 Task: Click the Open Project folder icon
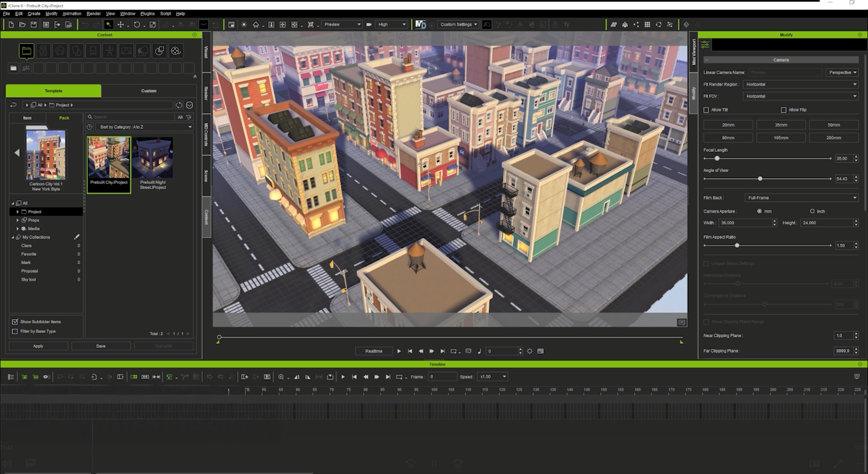22,24
